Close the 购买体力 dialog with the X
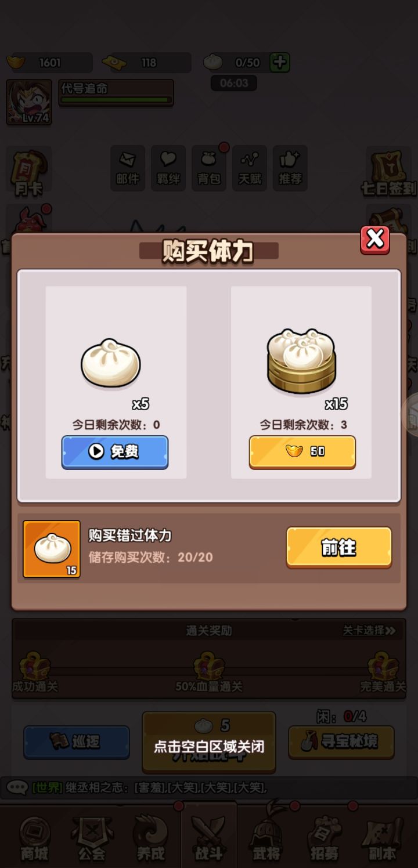The height and width of the screenshot is (868, 418). pos(375,240)
